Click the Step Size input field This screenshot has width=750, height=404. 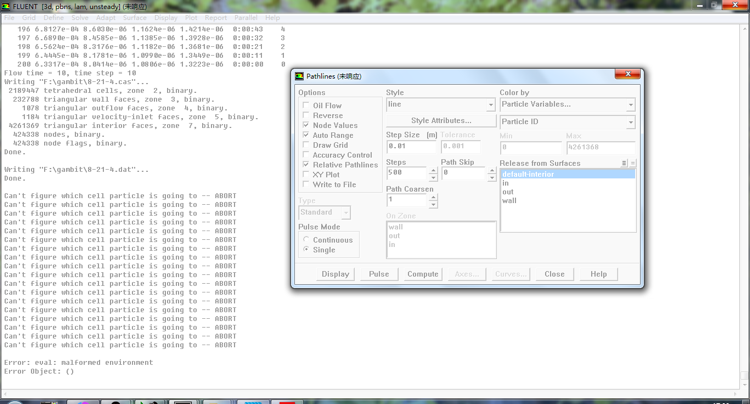411,146
